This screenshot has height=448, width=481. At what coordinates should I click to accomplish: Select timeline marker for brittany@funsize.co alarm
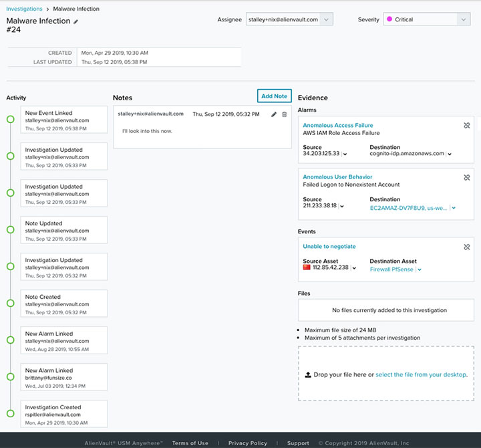tap(11, 376)
